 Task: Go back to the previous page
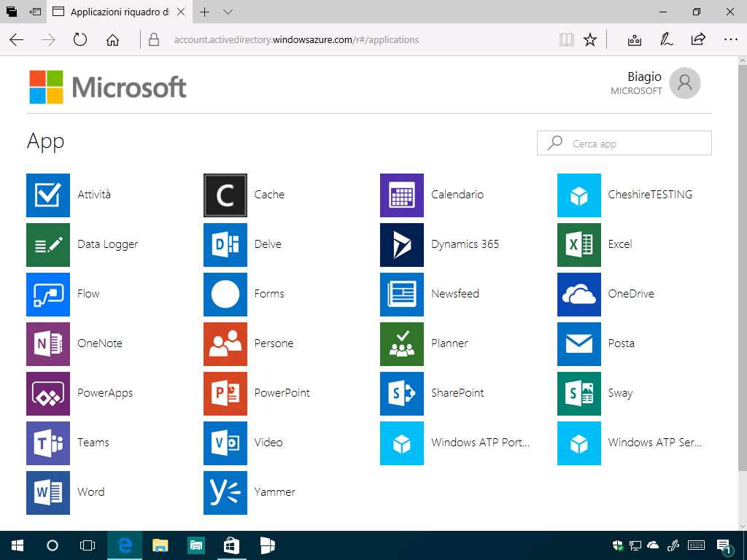pyautogui.click(x=17, y=40)
